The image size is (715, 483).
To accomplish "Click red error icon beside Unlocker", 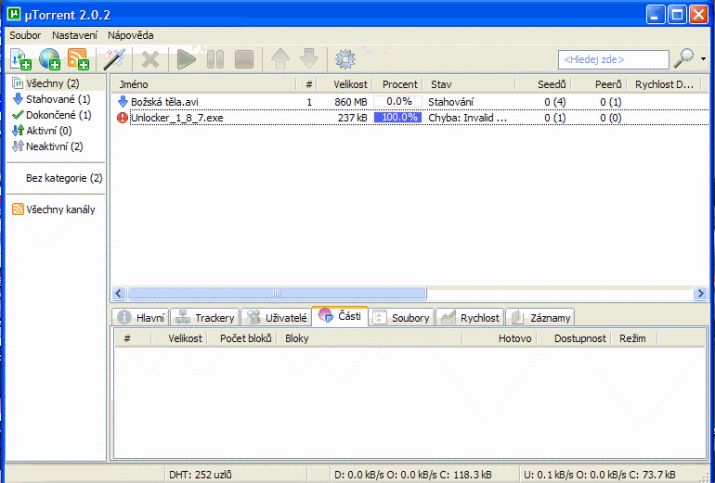I will (122, 118).
